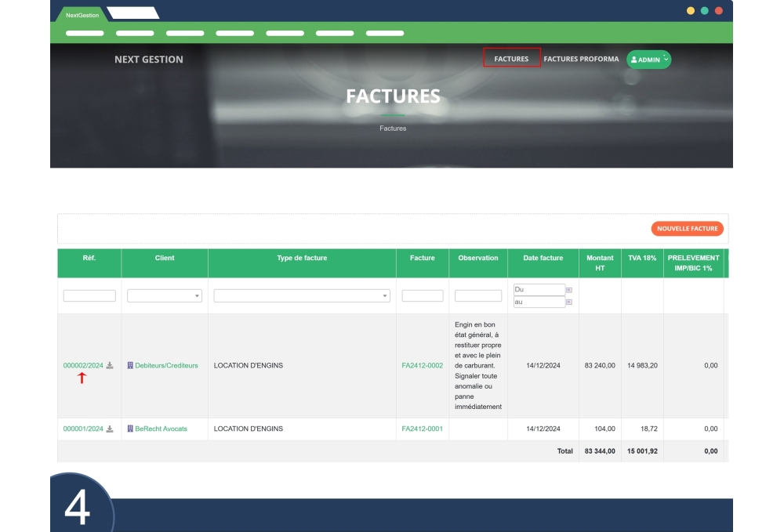Click the building icon beside BeRecht Avocats
The height and width of the screenshot is (532, 784).
click(130, 429)
